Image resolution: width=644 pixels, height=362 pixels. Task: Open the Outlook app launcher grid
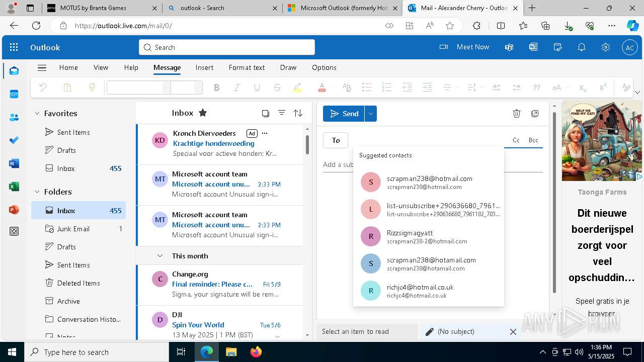click(14, 47)
